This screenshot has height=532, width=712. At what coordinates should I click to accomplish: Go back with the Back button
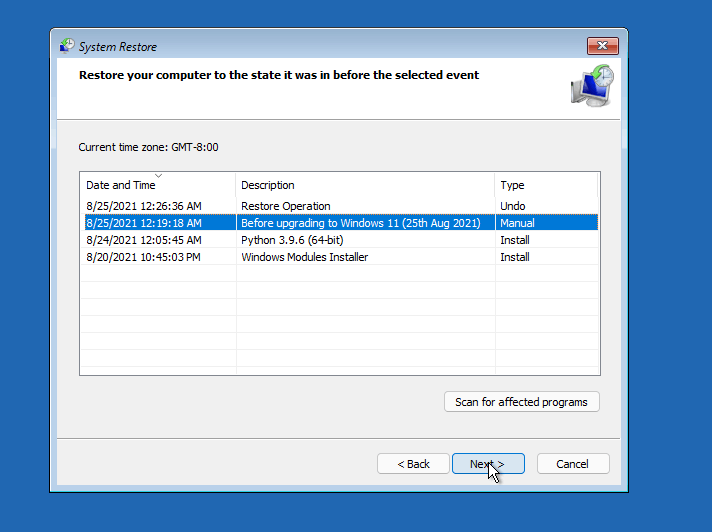413,464
